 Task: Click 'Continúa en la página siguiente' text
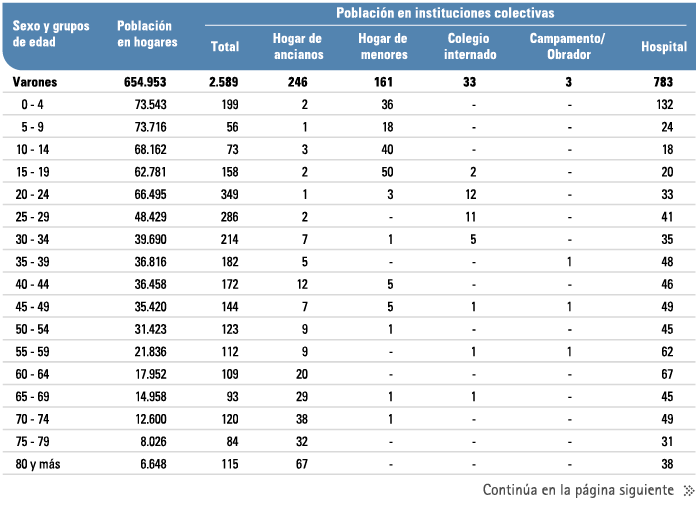click(x=578, y=490)
